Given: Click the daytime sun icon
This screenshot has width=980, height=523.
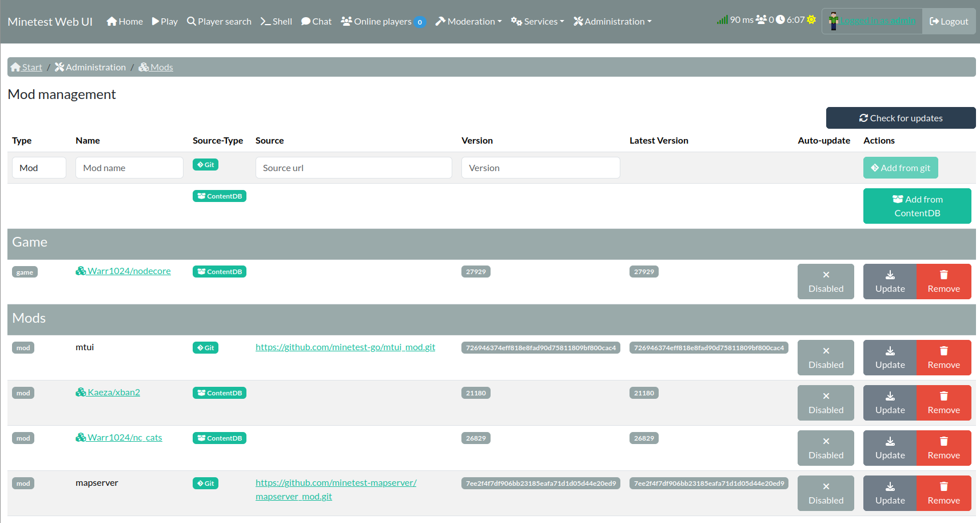Looking at the screenshot, I should [811, 19].
